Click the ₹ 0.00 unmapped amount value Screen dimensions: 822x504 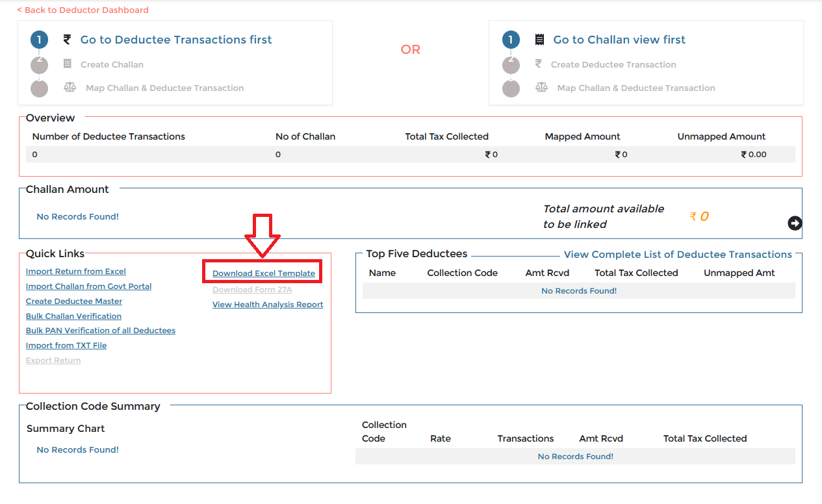pyautogui.click(x=754, y=155)
